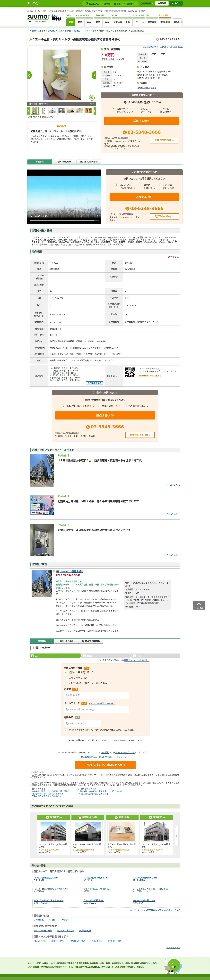Jump to top with ページの先頭へ button
The width and height of the screenshot is (210, 980).
point(199,605)
